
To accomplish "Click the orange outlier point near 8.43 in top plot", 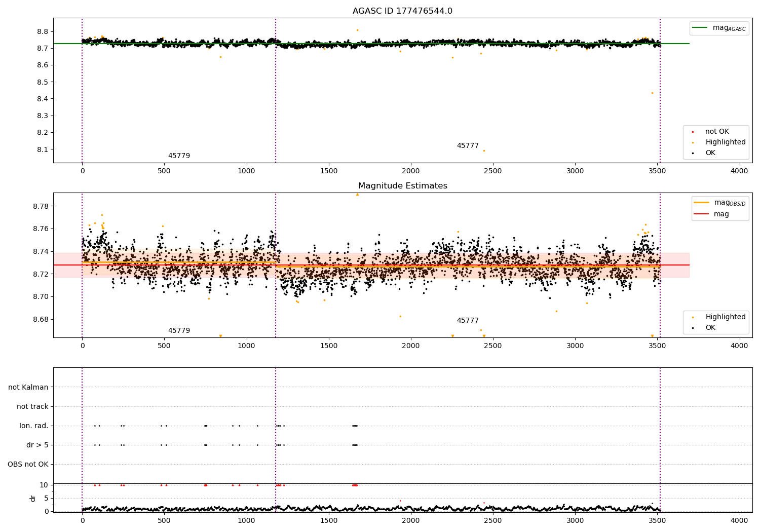I will [652, 93].
